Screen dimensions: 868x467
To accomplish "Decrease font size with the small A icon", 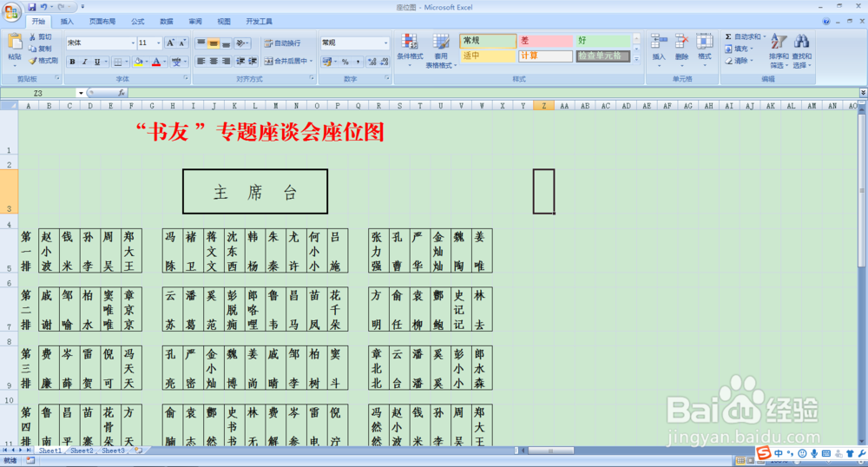I will click(181, 43).
